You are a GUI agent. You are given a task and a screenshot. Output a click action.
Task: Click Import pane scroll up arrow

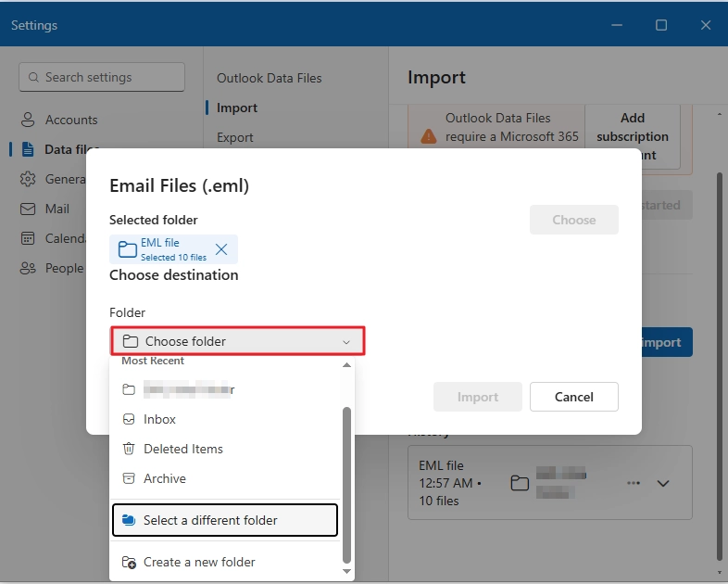point(720,114)
